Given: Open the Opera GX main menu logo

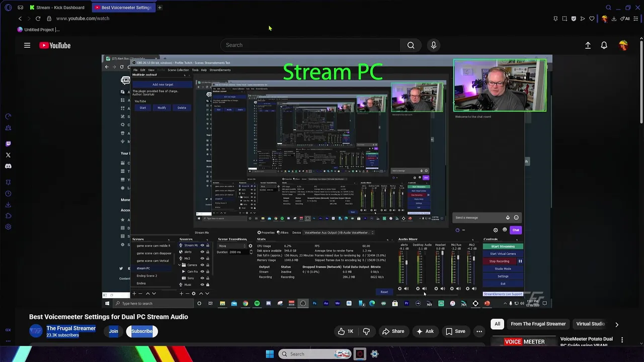Looking at the screenshot, I should pyautogui.click(x=8, y=8).
